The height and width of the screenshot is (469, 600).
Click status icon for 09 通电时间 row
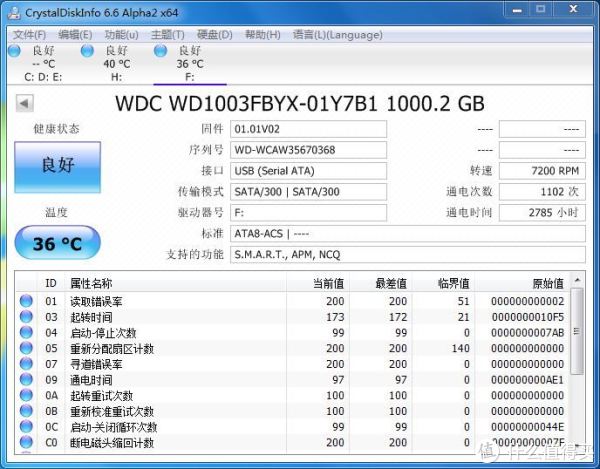point(26,379)
